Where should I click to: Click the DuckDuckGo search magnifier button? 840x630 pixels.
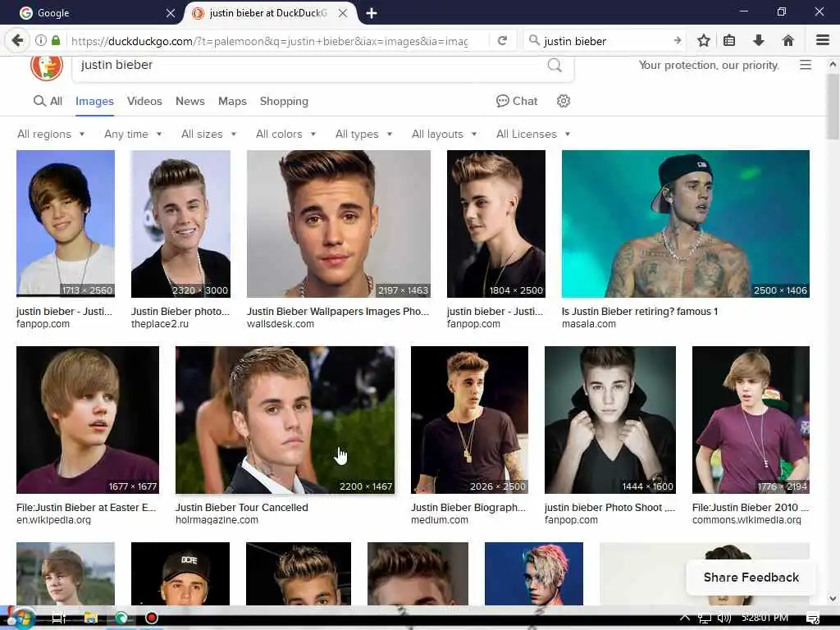point(555,66)
